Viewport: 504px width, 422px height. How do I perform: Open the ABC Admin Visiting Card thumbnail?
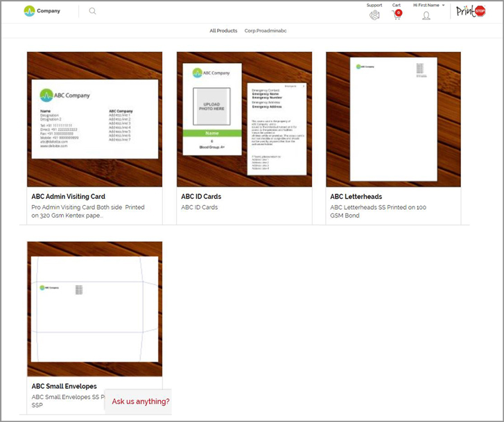[x=95, y=119]
